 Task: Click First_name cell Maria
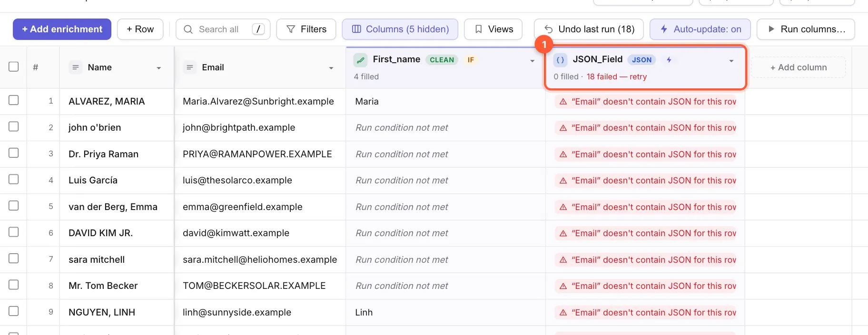(445, 101)
